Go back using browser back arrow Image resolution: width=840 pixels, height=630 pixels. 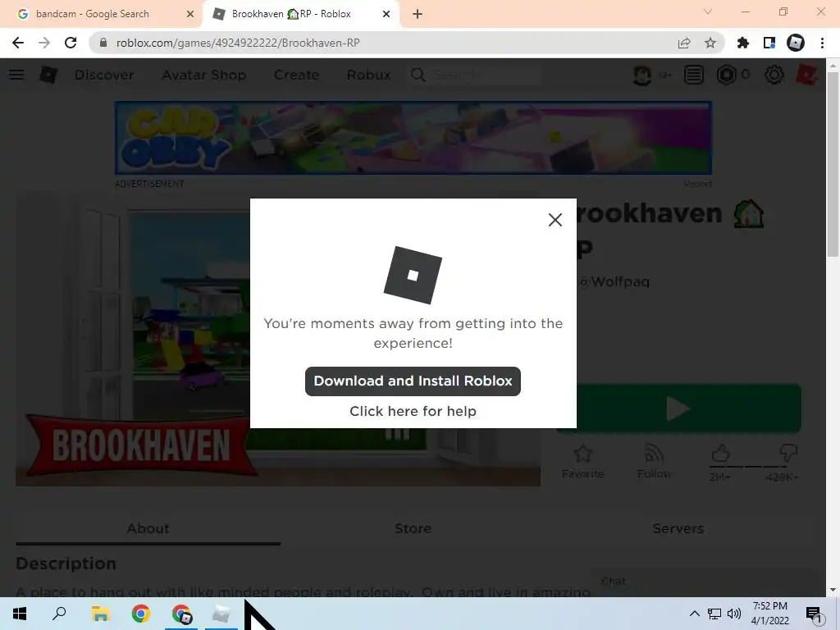pos(18,43)
